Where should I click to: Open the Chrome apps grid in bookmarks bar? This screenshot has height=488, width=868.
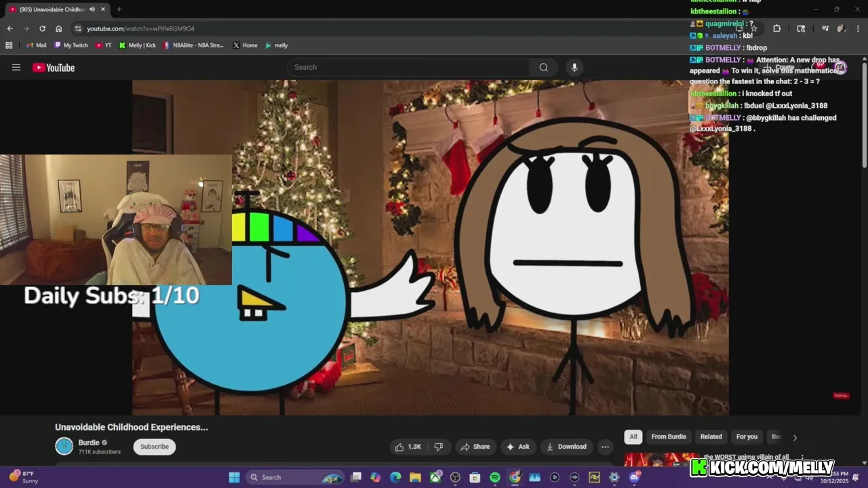[x=9, y=45]
